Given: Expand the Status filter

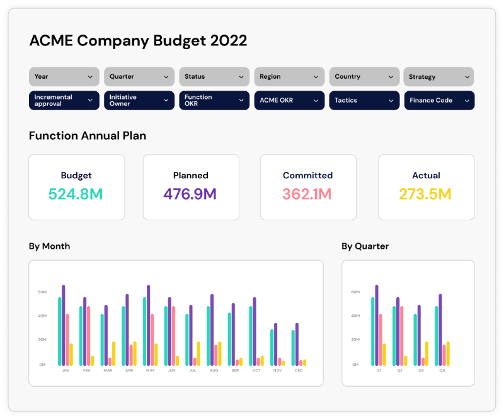Looking at the screenshot, I should click(x=214, y=76).
